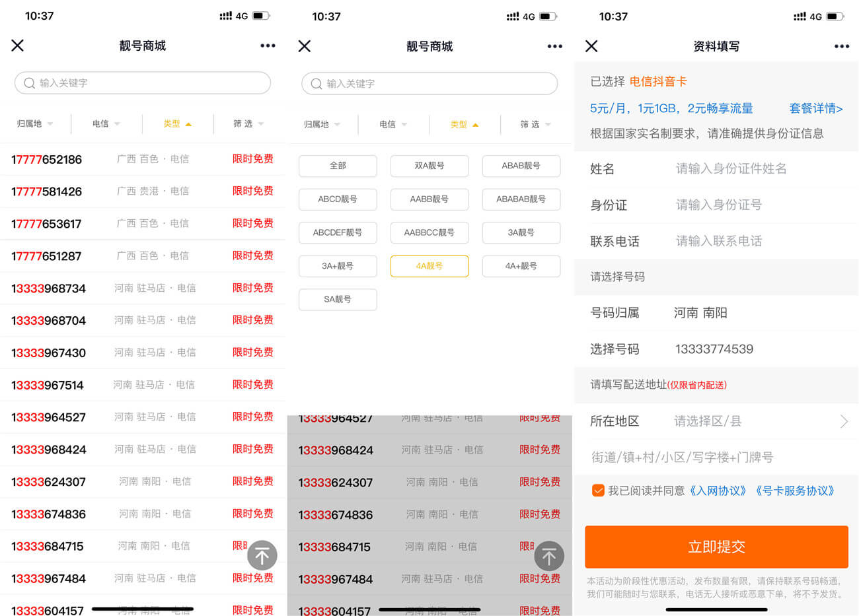
Task: Select 双A靓号 type filter
Action: 429,166
